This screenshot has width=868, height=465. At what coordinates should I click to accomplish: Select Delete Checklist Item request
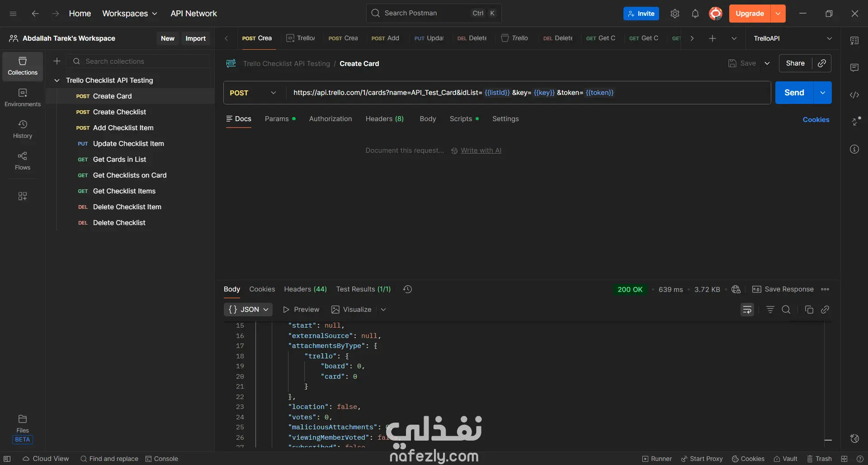pos(131,207)
